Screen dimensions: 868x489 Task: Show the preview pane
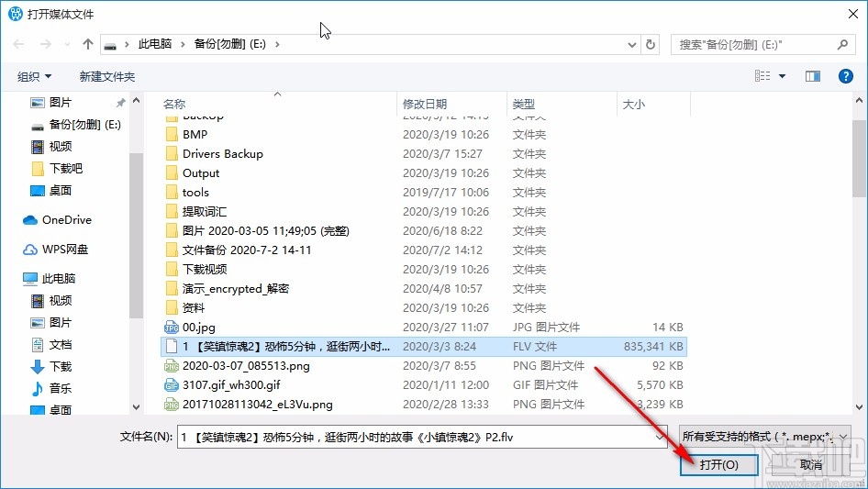tap(813, 76)
